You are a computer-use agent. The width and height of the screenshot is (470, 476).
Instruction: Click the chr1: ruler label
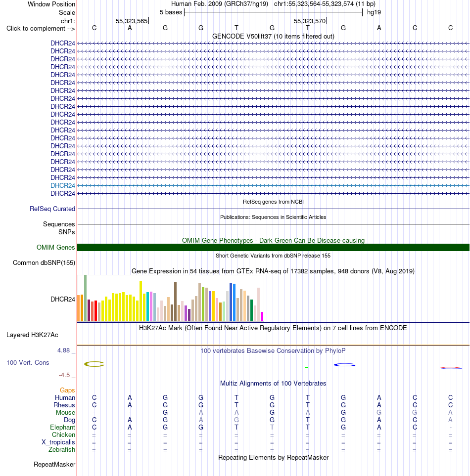[x=68, y=21]
